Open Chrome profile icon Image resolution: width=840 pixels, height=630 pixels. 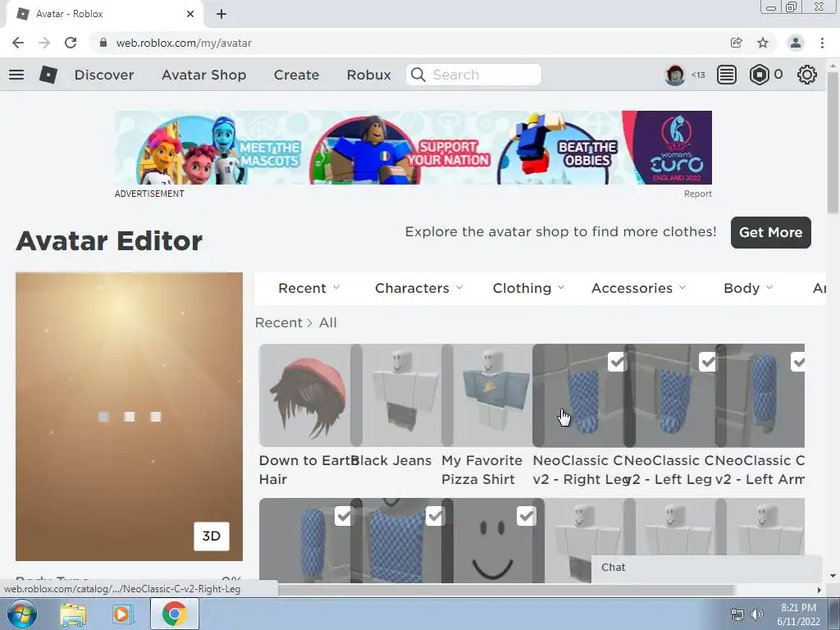pyautogui.click(x=796, y=43)
